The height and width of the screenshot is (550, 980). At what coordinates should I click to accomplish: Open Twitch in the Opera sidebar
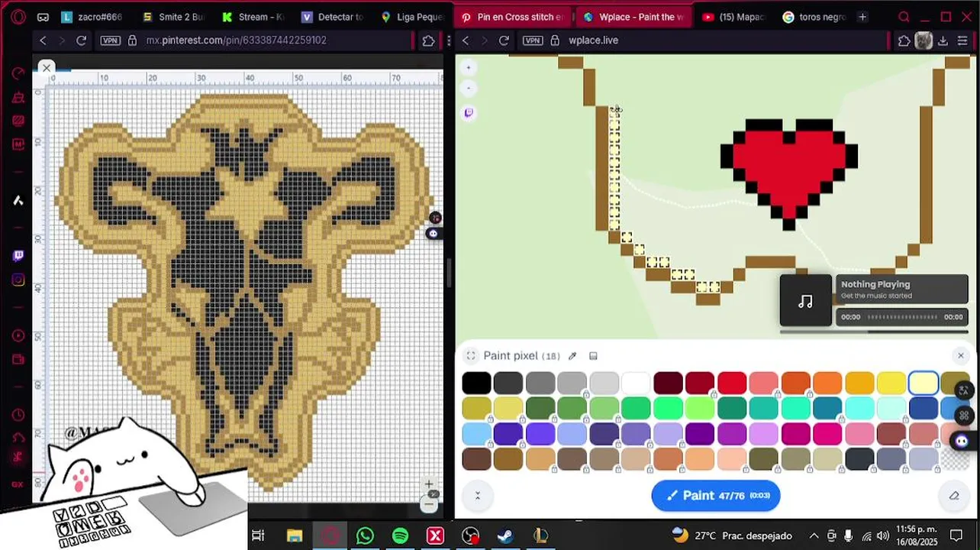(18, 255)
